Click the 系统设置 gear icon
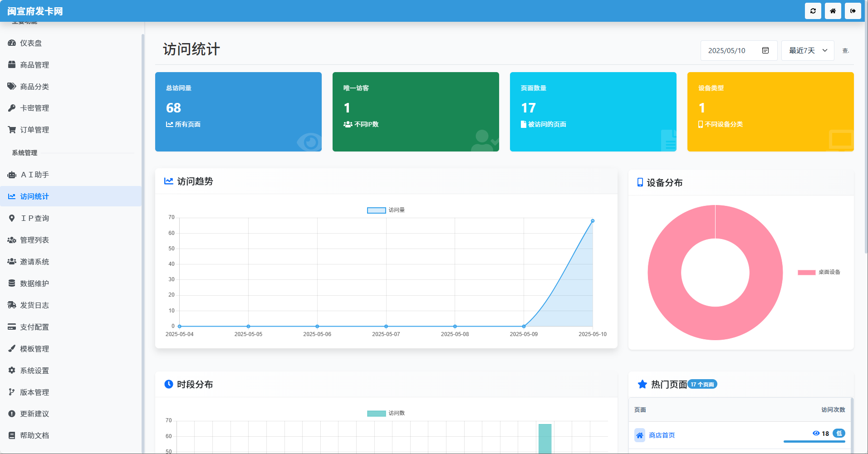868x454 pixels. coord(12,371)
